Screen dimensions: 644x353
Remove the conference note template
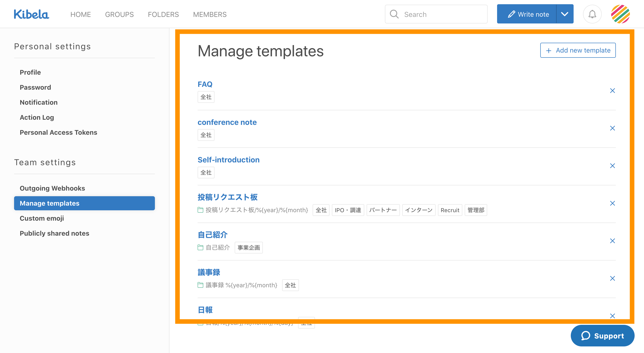pyautogui.click(x=612, y=128)
